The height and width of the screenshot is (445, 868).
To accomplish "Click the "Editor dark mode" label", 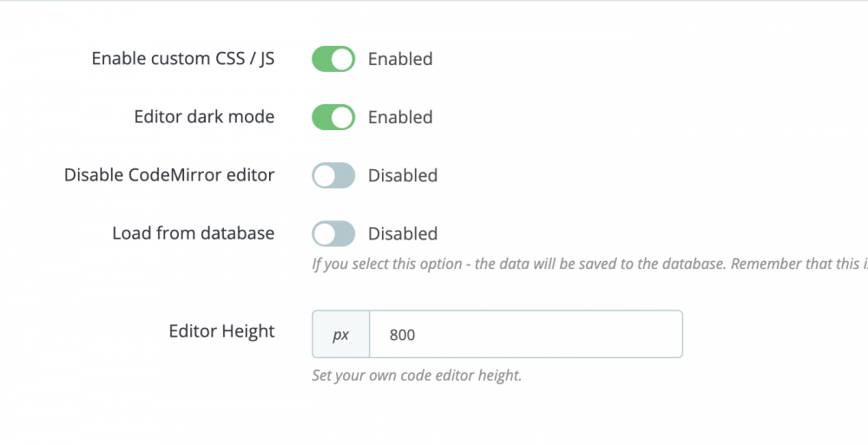I will pyautogui.click(x=204, y=117).
